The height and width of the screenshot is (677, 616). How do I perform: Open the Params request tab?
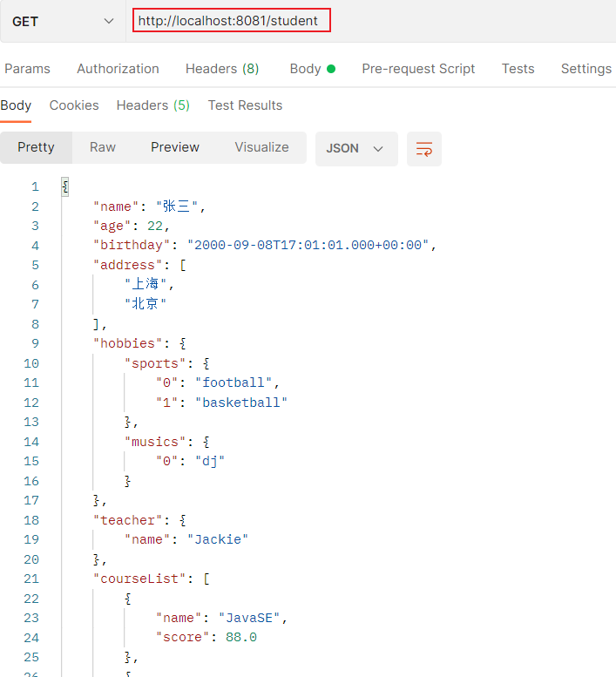click(27, 69)
